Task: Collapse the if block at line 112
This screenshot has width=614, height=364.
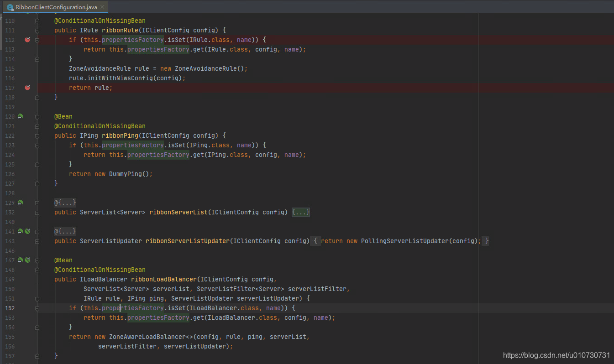Action: 37,40
